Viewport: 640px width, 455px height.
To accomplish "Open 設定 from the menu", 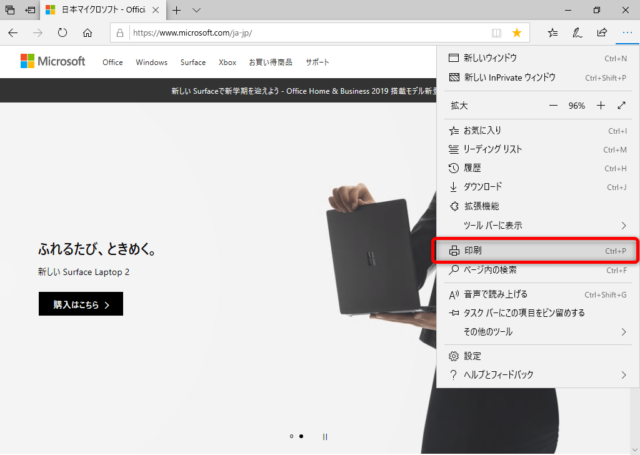I will [538, 356].
